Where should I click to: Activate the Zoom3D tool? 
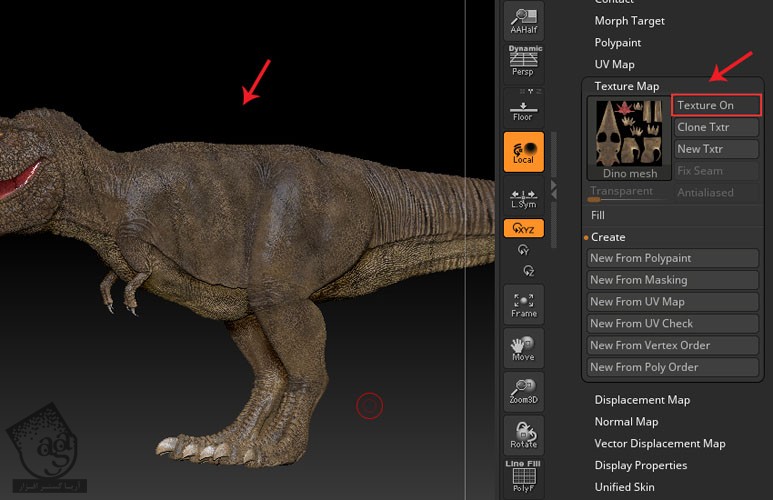click(524, 391)
